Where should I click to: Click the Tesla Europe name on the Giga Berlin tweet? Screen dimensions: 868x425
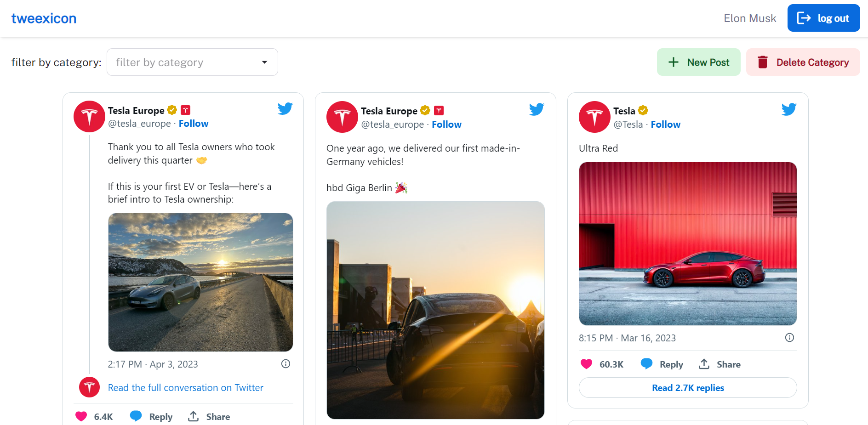[389, 111]
